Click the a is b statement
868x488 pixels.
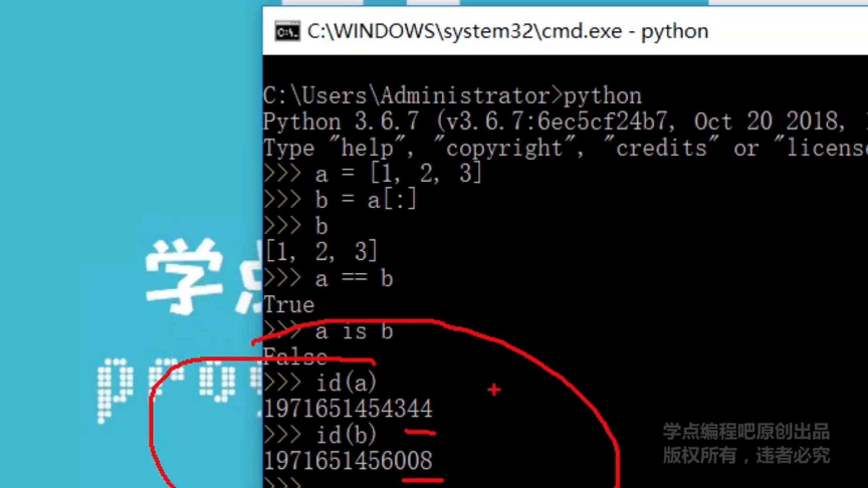point(354,331)
